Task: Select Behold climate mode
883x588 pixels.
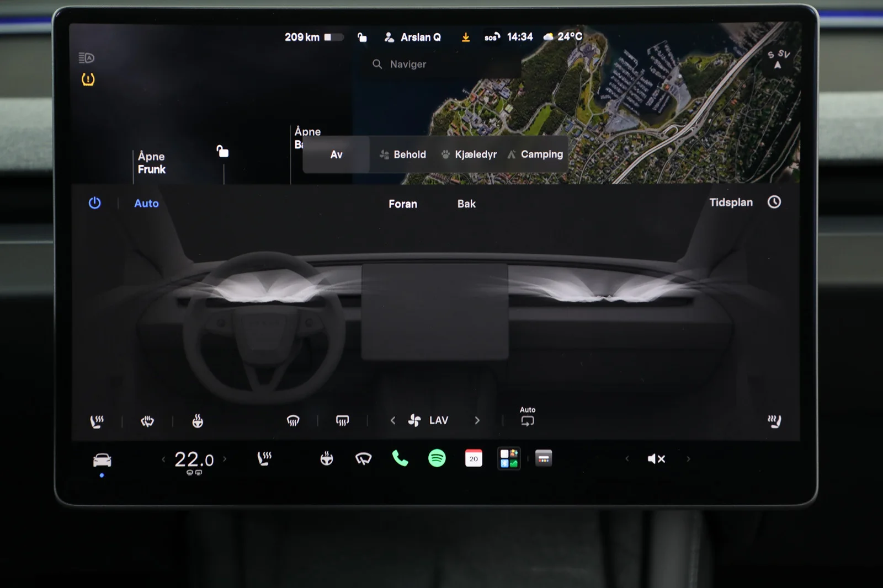Action: click(403, 155)
